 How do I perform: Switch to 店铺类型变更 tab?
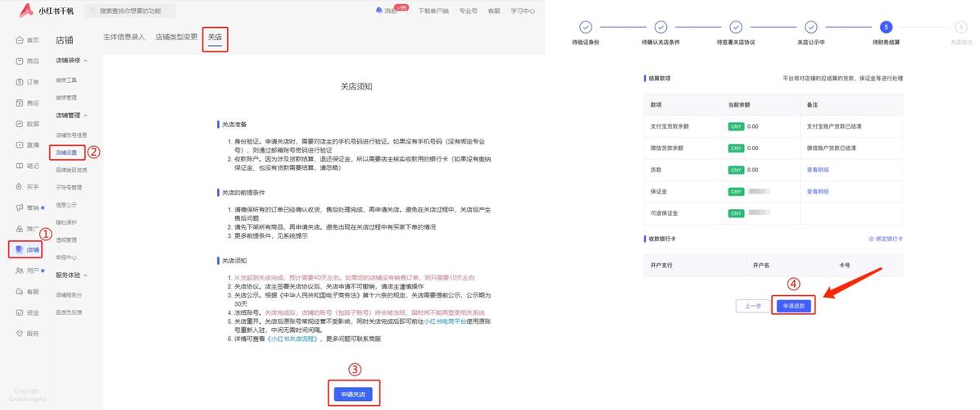[176, 37]
